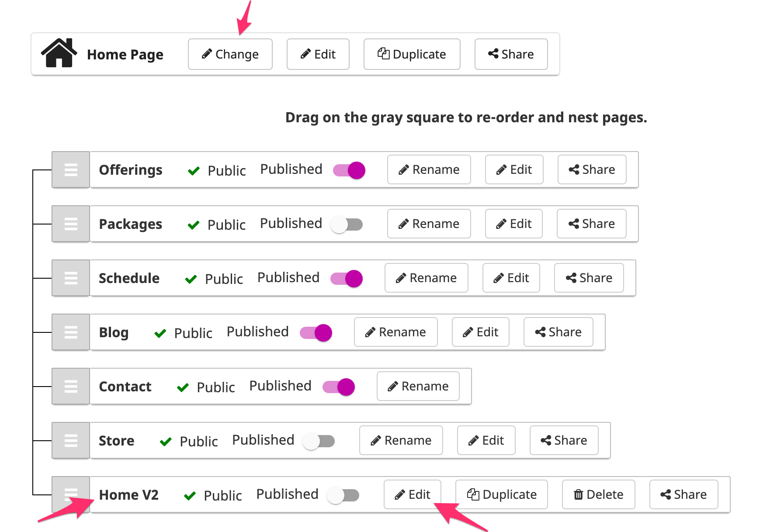Enable Home V2 Published toggle
The height and width of the screenshot is (532, 770).
tap(343, 495)
